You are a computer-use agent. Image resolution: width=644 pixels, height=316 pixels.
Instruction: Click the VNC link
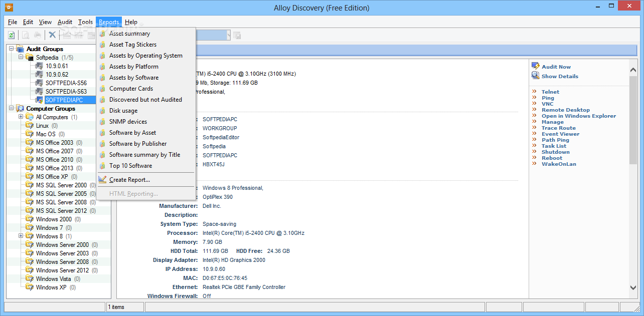[547, 104]
